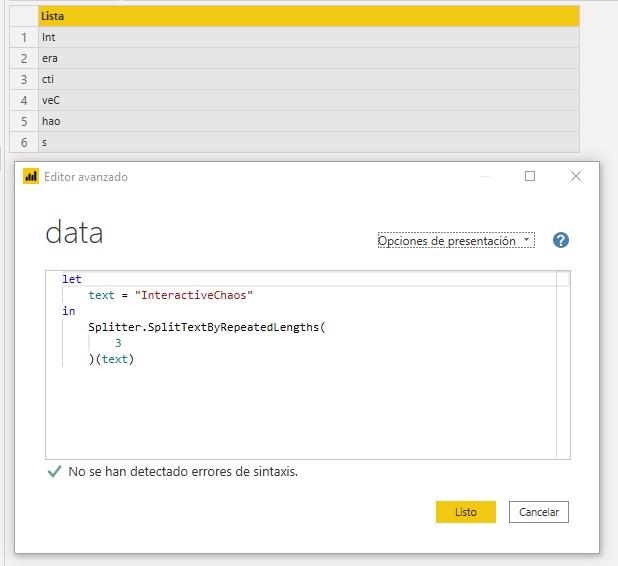This screenshot has width=618, height=566.
Task: Close the Editor avanzado dialog
Action: [575, 177]
